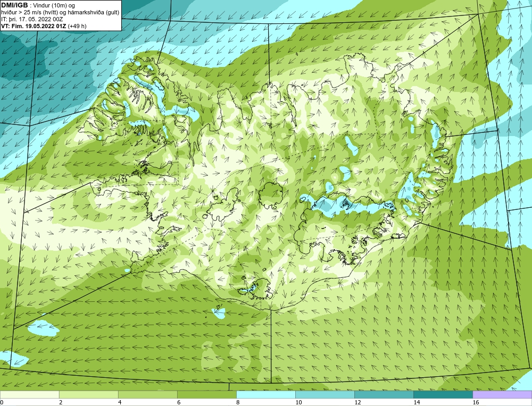Screen dimensions: 532x406
Task: Click the legend scale label 10
Action: [298, 402]
